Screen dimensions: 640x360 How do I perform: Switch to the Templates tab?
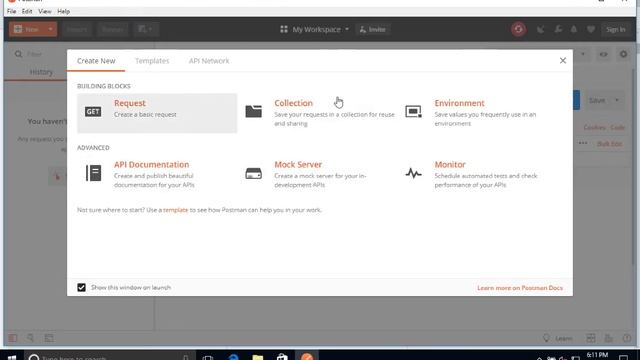(x=152, y=61)
